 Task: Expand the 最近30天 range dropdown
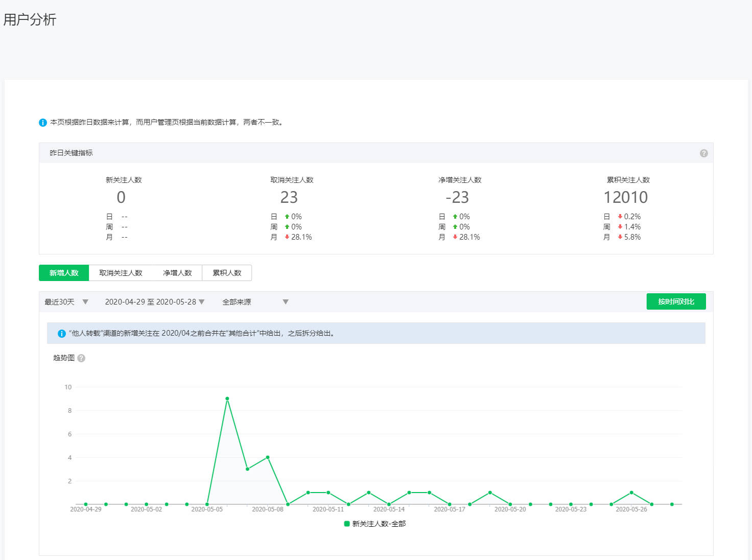66,302
